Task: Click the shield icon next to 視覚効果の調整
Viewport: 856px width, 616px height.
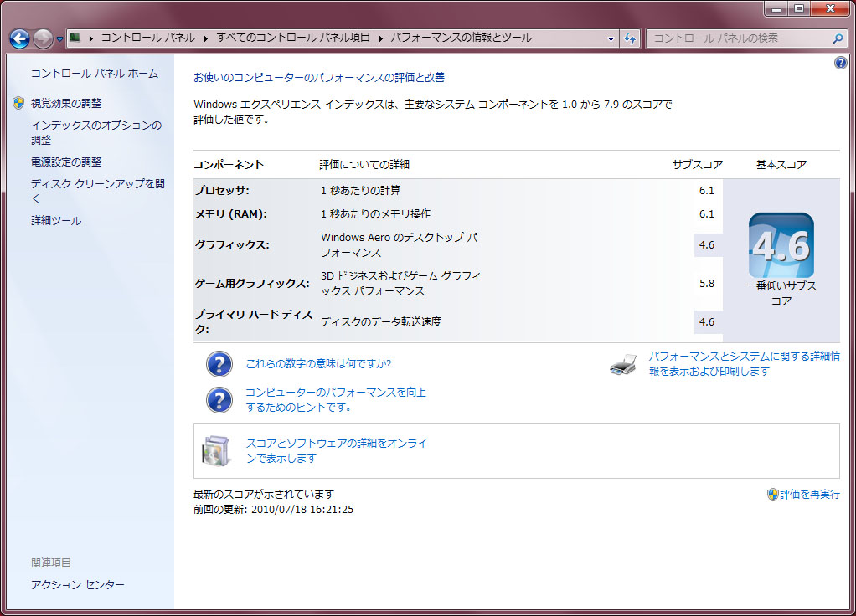Action: click(18, 103)
